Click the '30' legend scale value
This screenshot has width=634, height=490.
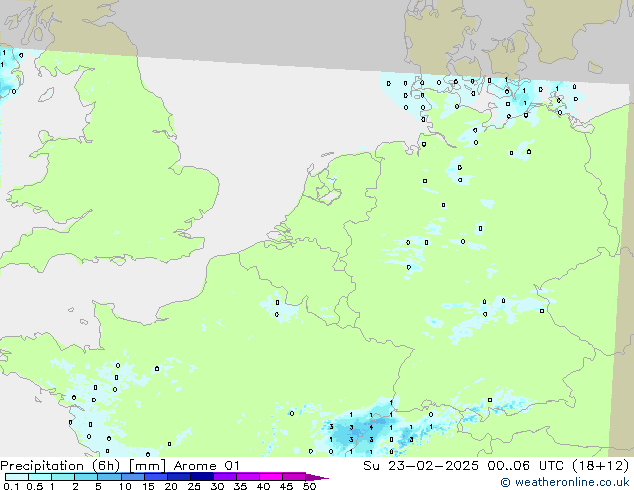(x=217, y=486)
